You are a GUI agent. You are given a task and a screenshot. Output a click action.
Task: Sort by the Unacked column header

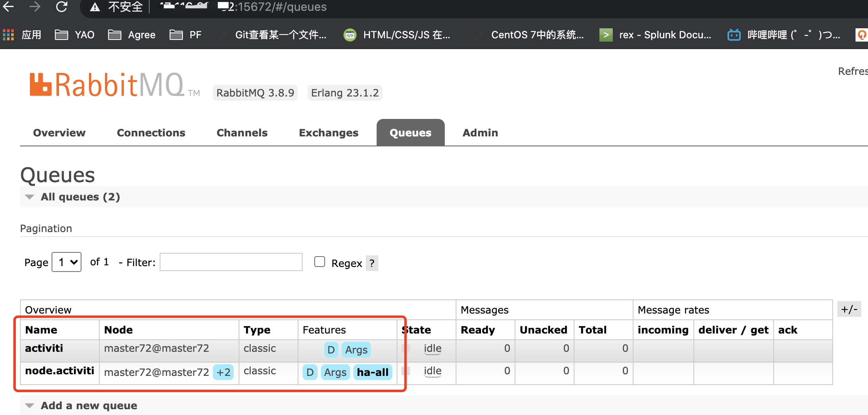(543, 330)
